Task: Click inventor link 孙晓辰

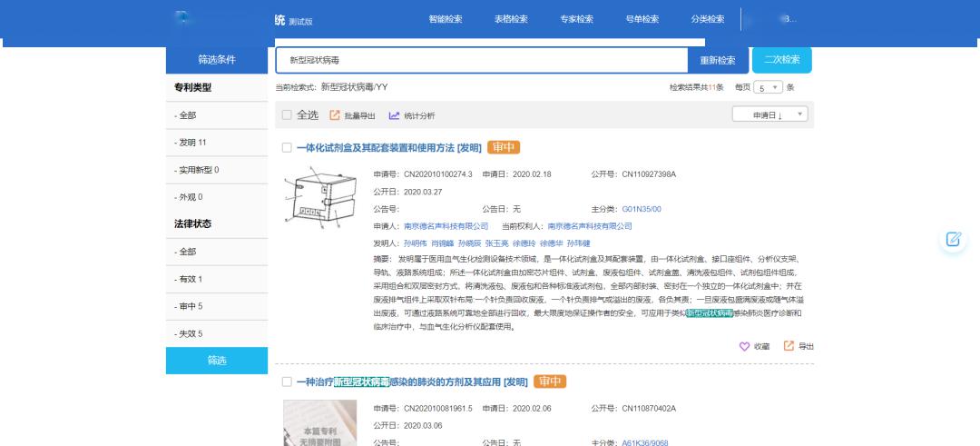Action: [x=469, y=243]
